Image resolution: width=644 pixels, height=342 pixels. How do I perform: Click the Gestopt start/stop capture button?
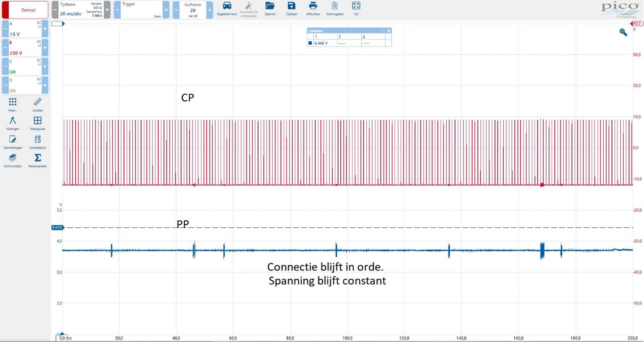click(x=25, y=10)
